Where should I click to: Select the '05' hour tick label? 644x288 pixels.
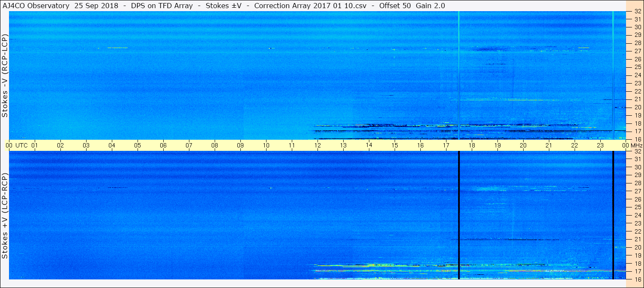point(138,145)
